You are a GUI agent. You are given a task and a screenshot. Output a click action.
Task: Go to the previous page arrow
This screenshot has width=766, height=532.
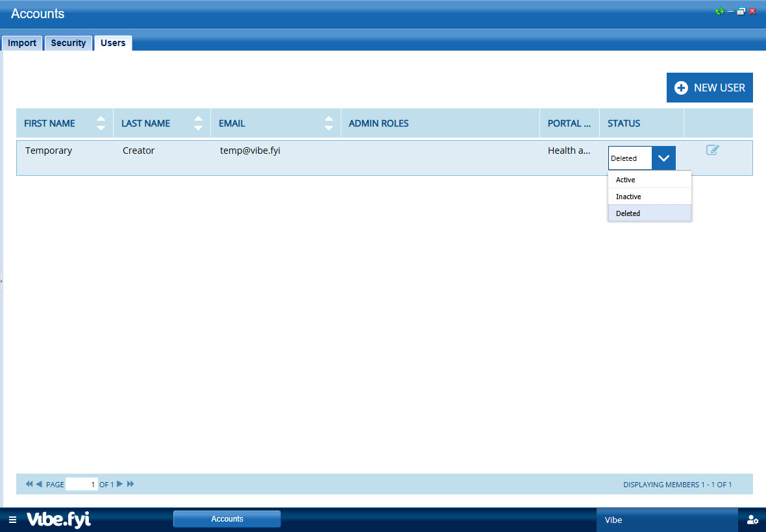(39, 484)
